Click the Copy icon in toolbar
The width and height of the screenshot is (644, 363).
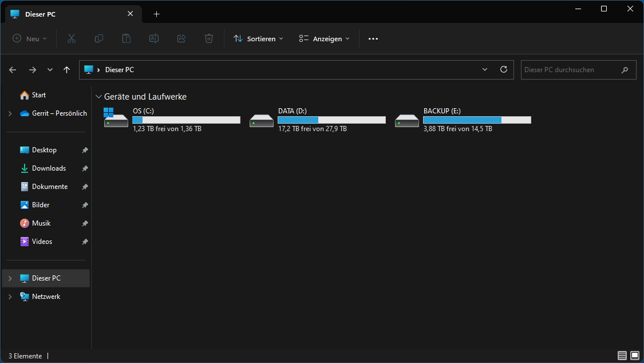[99, 38]
